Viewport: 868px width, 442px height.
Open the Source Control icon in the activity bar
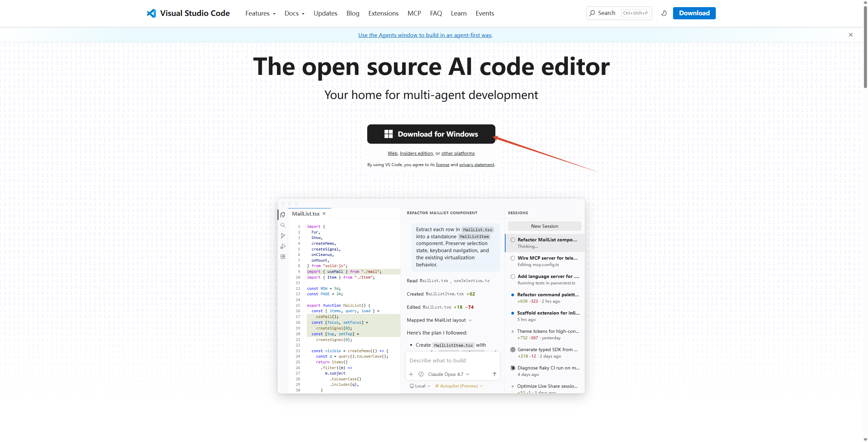[283, 236]
